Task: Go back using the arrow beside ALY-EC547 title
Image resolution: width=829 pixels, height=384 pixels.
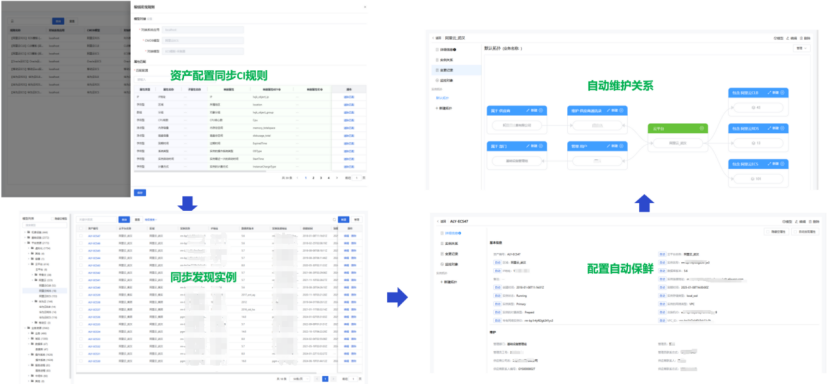Action: 438,221
